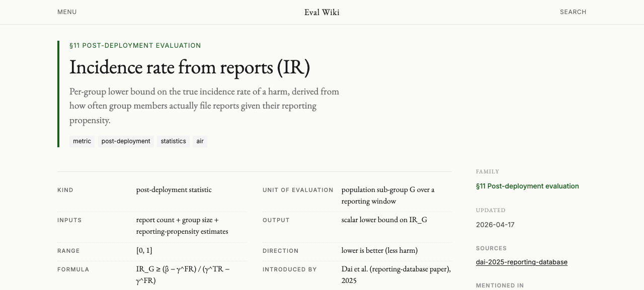Open the MENU navigation
The width and height of the screenshot is (644, 290).
67,12
